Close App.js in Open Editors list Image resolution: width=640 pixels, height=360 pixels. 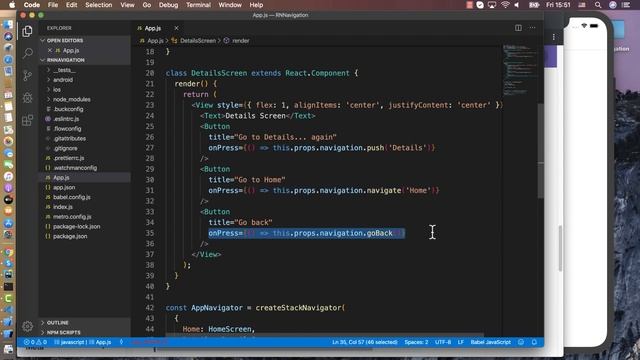tap(50, 51)
